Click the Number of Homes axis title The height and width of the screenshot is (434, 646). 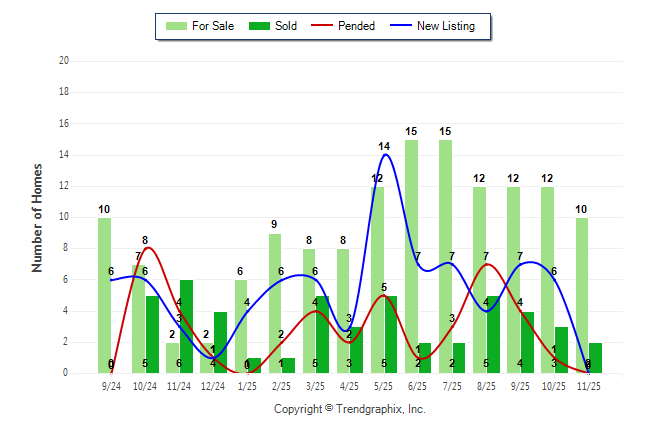tap(37, 217)
